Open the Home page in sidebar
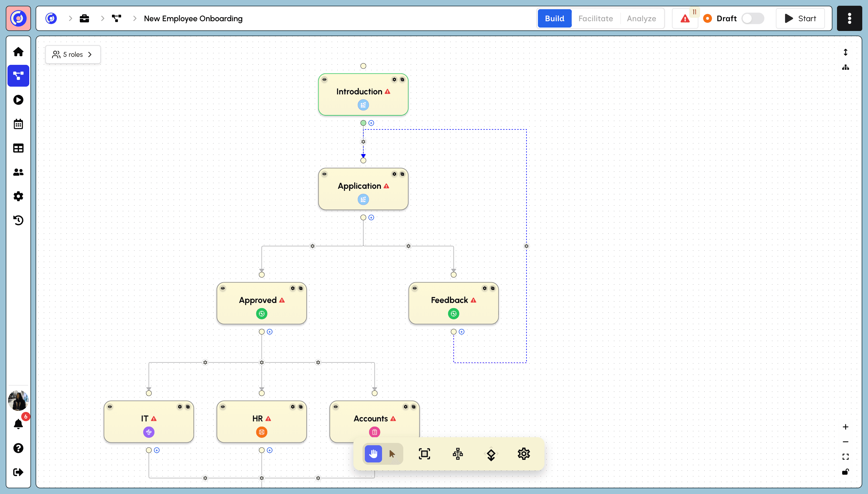The image size is (868, 494). 18,52
